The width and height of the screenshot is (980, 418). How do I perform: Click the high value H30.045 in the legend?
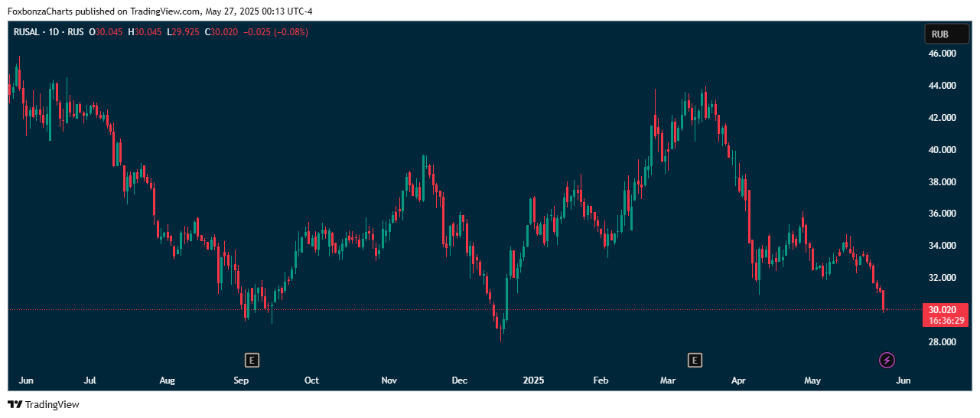145,33
